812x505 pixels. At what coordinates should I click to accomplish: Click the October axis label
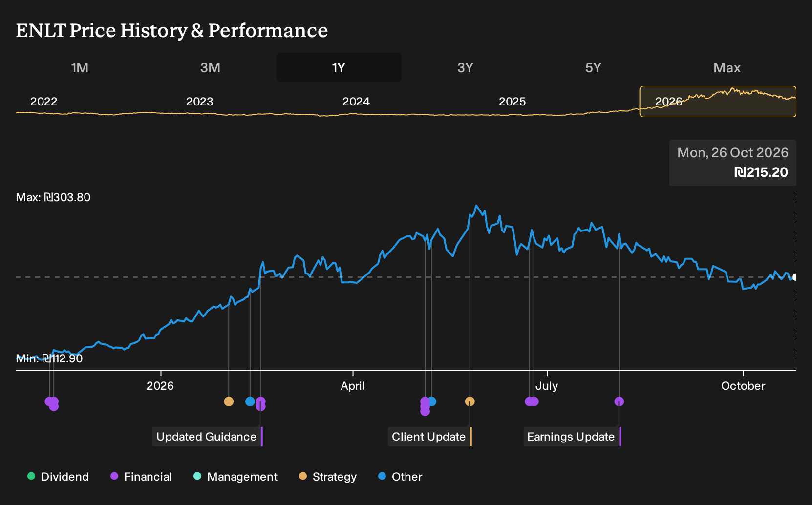point(743,386)
